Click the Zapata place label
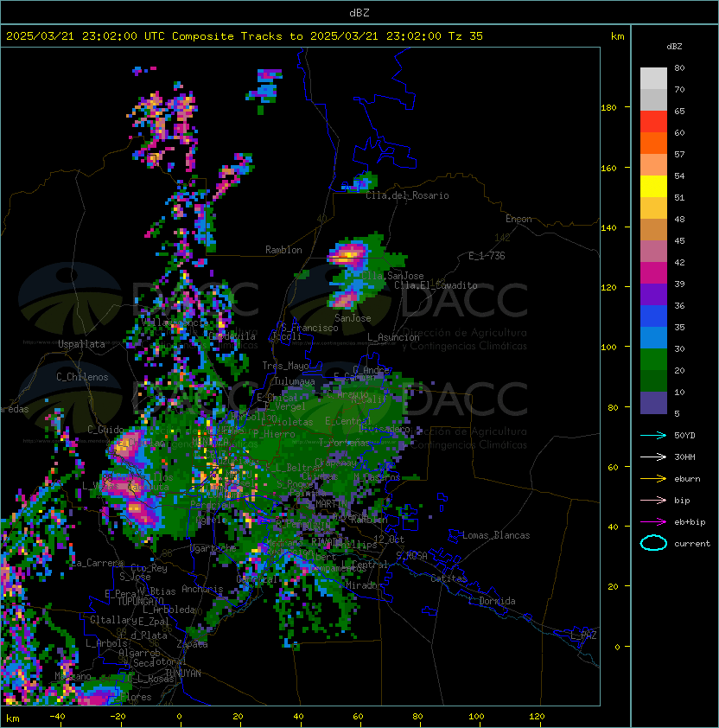The height and width of the screenshot is (728, 719). point(192,644)
